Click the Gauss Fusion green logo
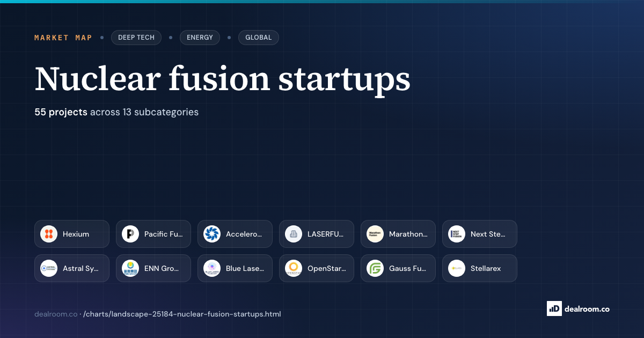The image size is (644, 338). 375,268
